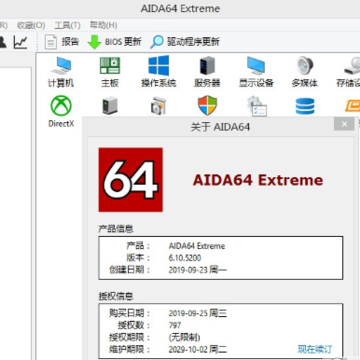Click the AIDA64 Extreme window title
This screenshot has width=360, height=360.
pyautogui.click(x=180, y=8)
